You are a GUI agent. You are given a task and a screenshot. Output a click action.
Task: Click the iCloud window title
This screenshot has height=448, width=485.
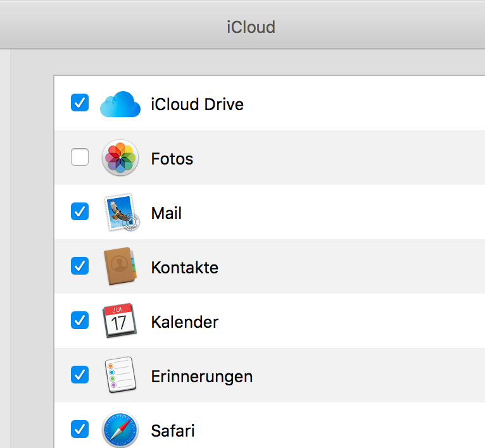251,27
